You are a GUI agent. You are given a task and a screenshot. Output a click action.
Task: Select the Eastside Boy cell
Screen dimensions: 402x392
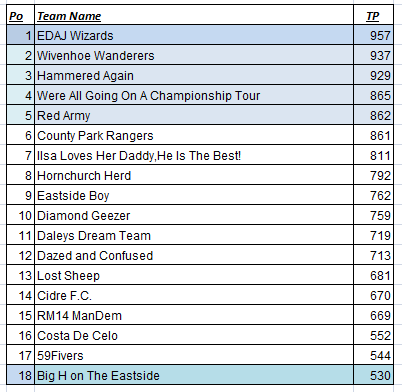[194, 195]
